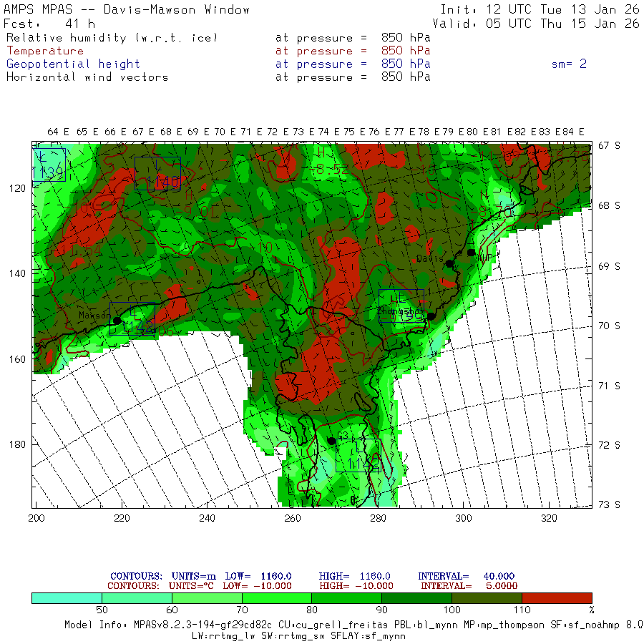This screenshot has height=644, width=644.
Task: Click the '70 E' longitude label
Action: tap(225, 132)
